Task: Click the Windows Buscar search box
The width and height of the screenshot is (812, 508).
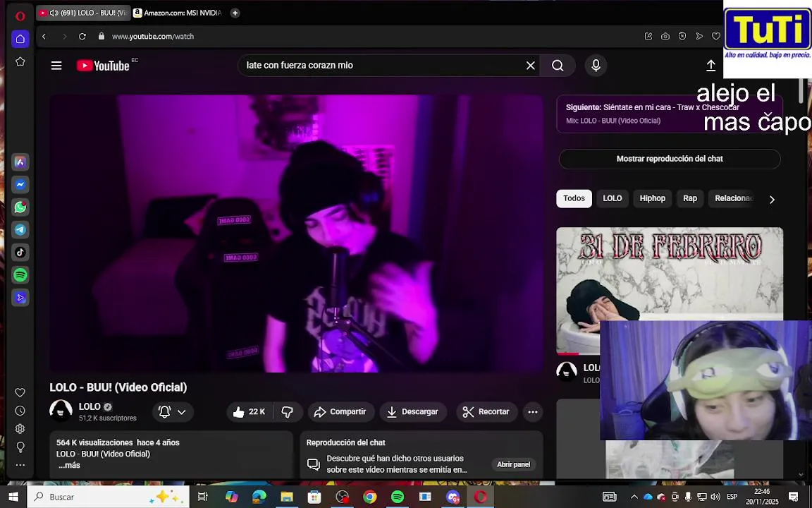Action: [x=109, y=497]
